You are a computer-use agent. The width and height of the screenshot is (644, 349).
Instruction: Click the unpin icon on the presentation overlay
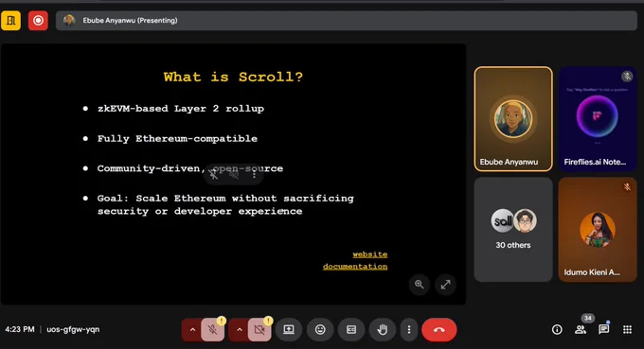coord(214,175)
